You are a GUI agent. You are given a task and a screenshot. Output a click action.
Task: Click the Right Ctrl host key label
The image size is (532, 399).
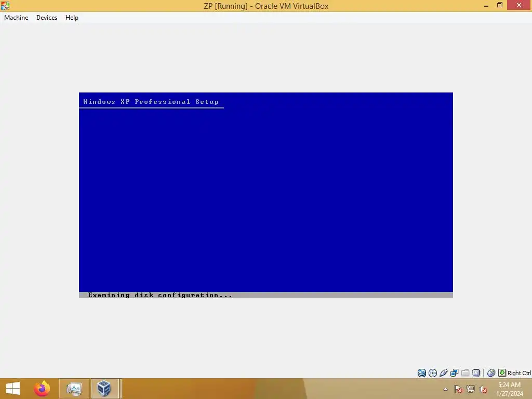coord(519,373)
